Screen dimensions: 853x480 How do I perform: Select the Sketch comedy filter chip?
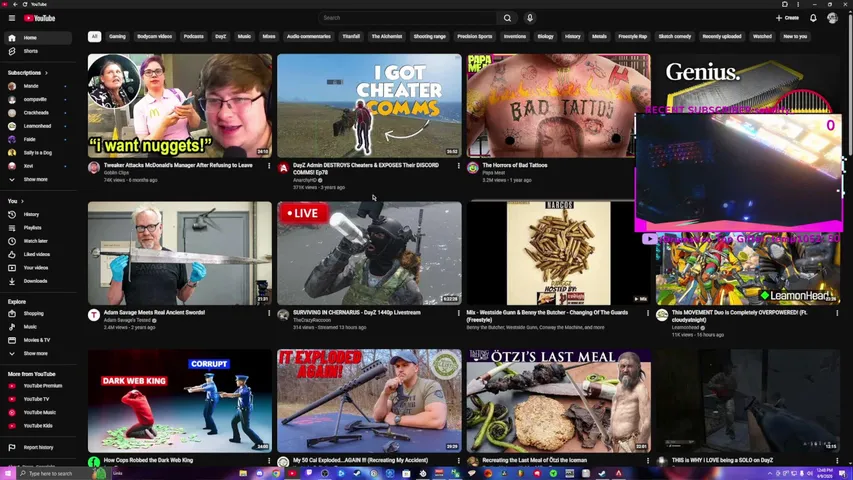[675, 36]
